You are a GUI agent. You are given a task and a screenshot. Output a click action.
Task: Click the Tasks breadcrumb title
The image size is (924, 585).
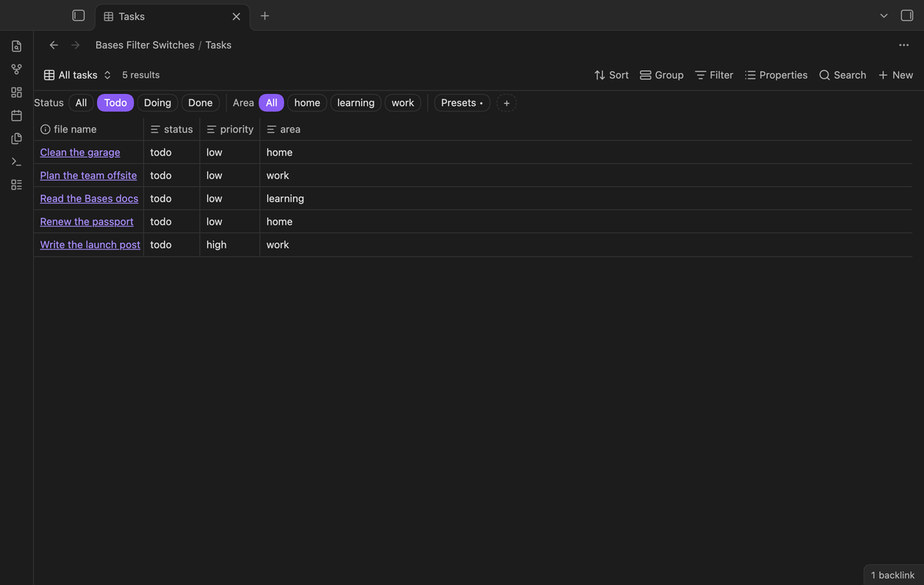[x=219, y=45]
